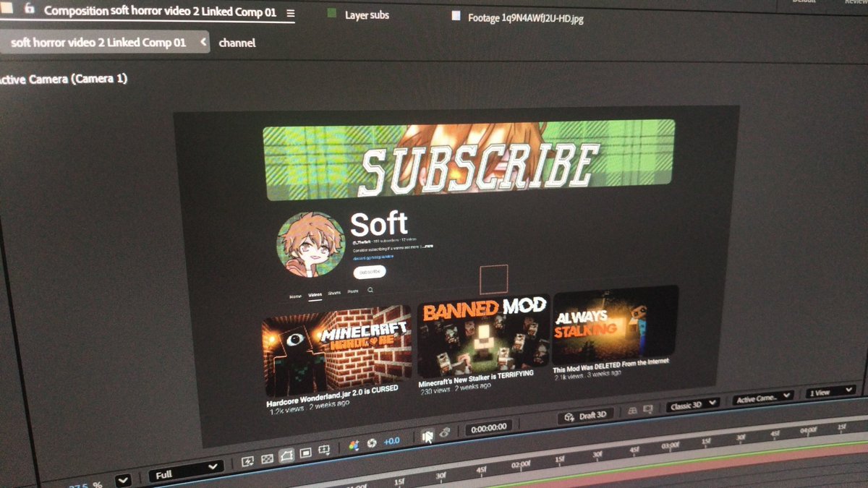Toggle the transparency grid checkerboard icon

tap(267, 458)
